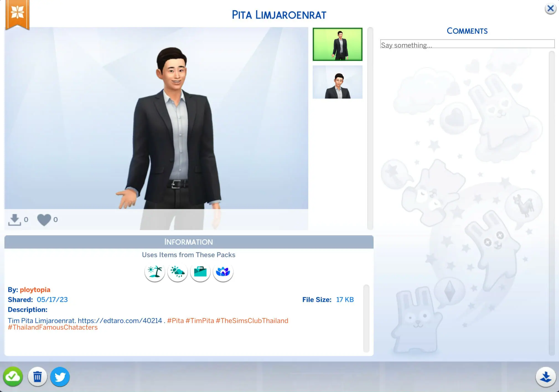Select the Island Living pack icon
The width and height of the screenshot is (559, 392).
pos(155,272)
